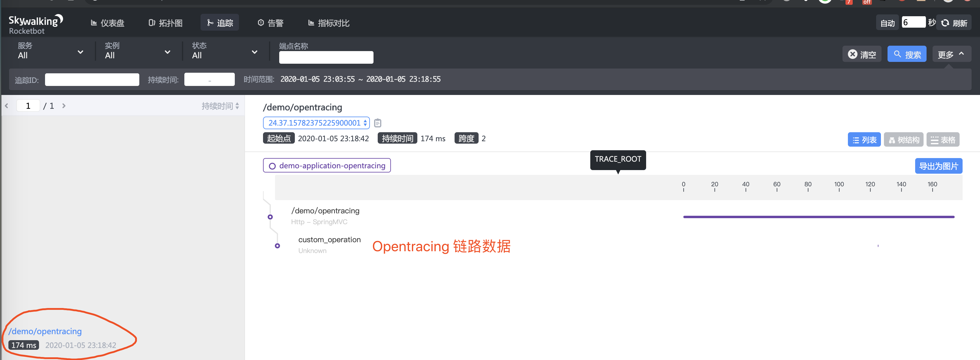Click the /demo/opentracing span node circle
The height and width of the screenshot is (360, 980).
point(270,217)
